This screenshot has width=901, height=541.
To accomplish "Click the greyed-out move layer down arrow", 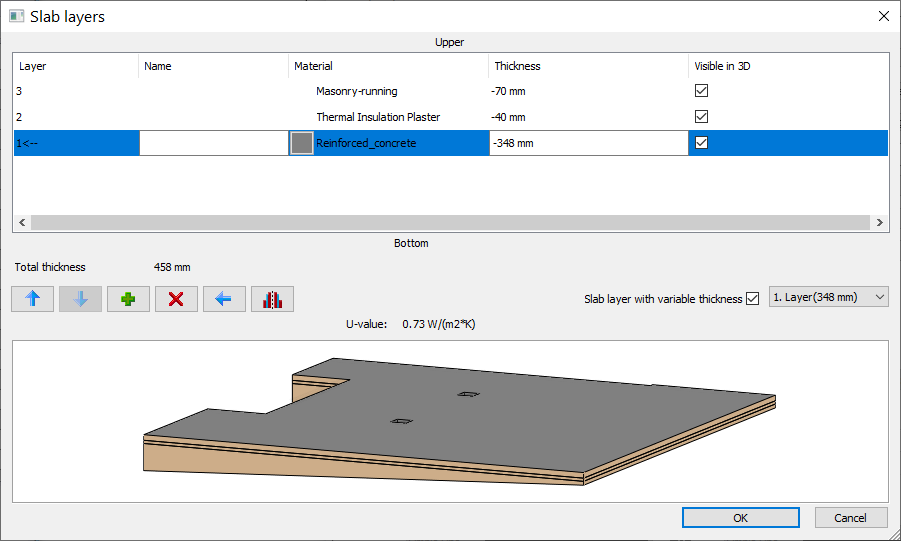I will tap(80, 299).
